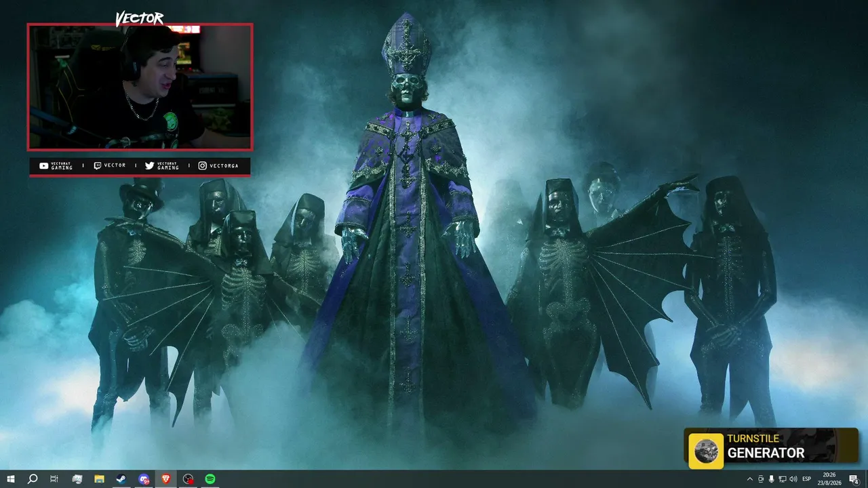The image size is (868, 488).
Task: Open the pinned app left of File Explorer
Action: coord(77,479)
